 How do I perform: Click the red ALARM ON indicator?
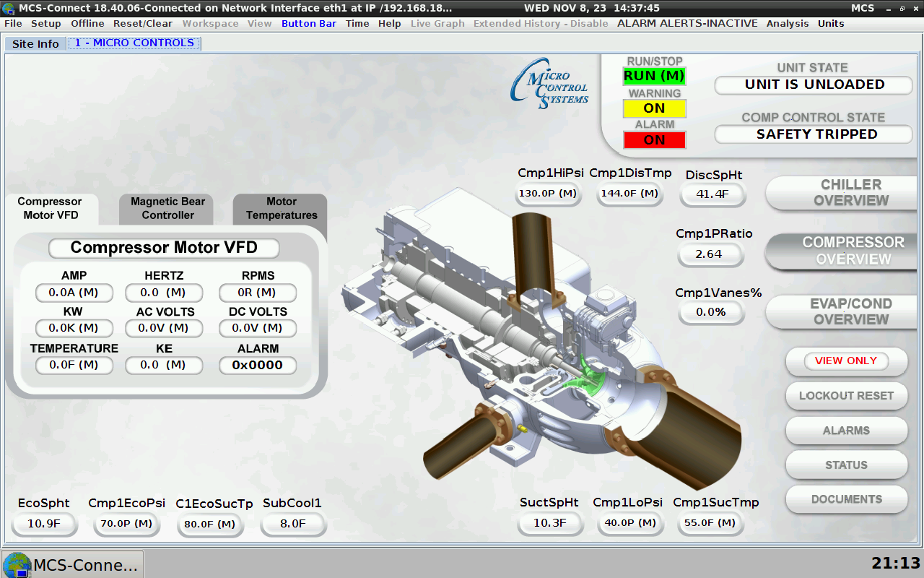click(654, 140)
